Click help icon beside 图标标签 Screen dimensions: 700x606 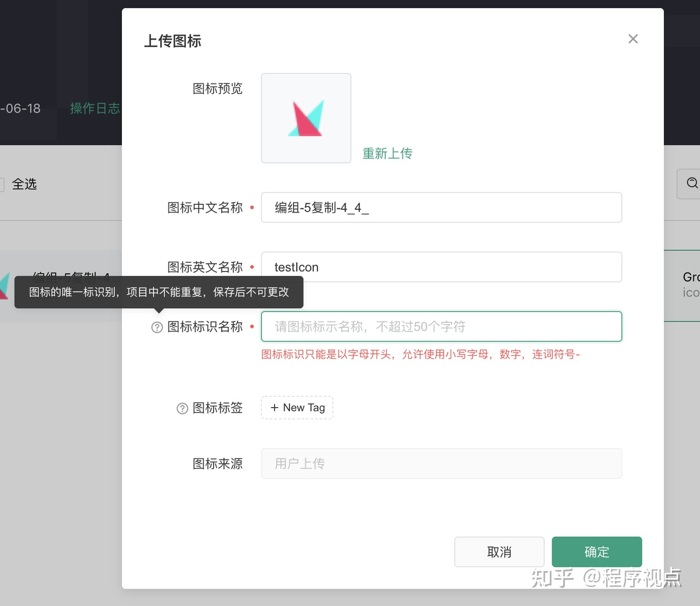(x=183, y=408)
